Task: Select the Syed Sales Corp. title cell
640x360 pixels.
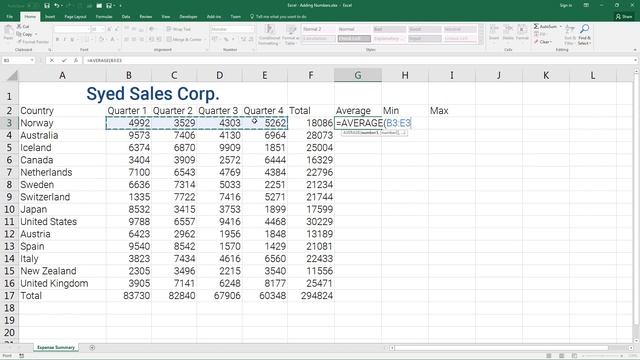Action: pos(153,94)
